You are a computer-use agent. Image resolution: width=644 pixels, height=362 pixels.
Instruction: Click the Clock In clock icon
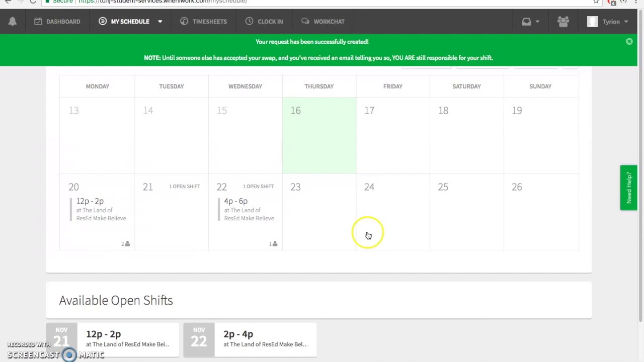coord(250,21)
